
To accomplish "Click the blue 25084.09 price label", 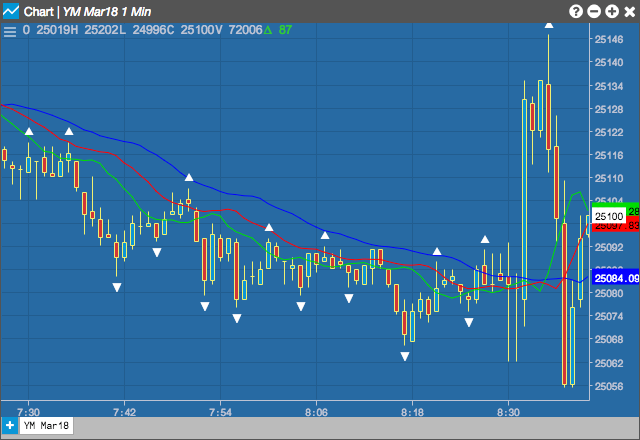I will [x=616, y=278].
